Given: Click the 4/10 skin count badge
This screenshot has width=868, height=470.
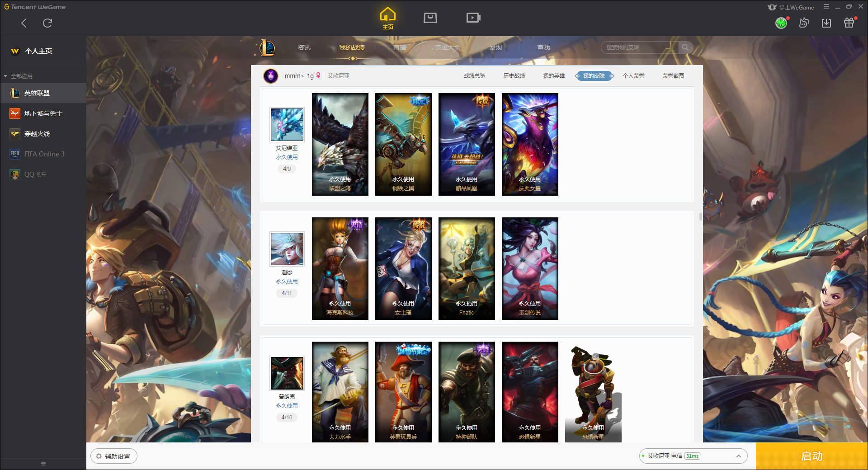Looking at the screenshot, I should pyautogui.click(x=287, y=417).
